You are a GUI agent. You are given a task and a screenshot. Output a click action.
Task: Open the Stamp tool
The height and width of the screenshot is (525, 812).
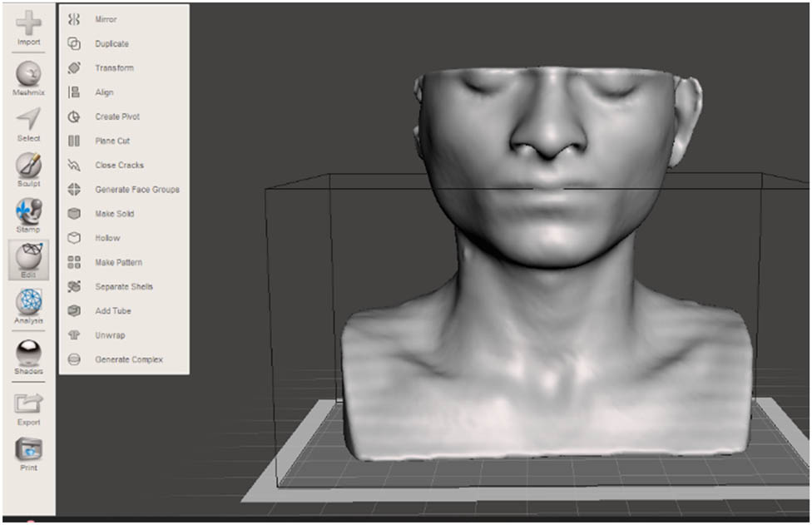pos(27,214)
